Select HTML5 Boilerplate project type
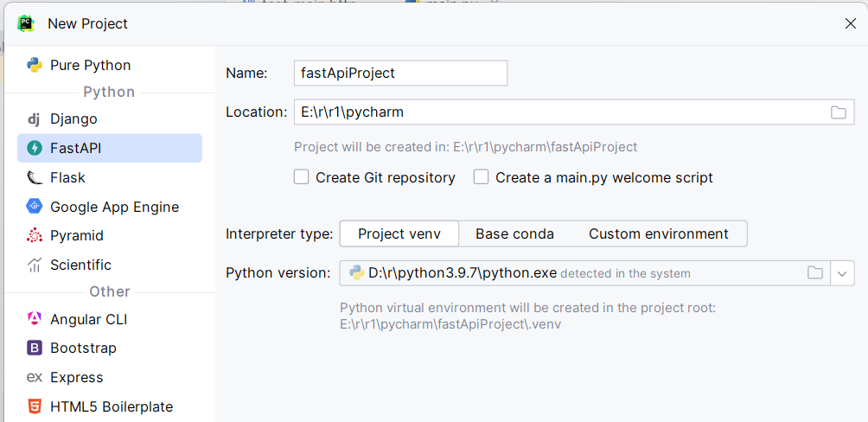The image size is (868, 422). 110,407
